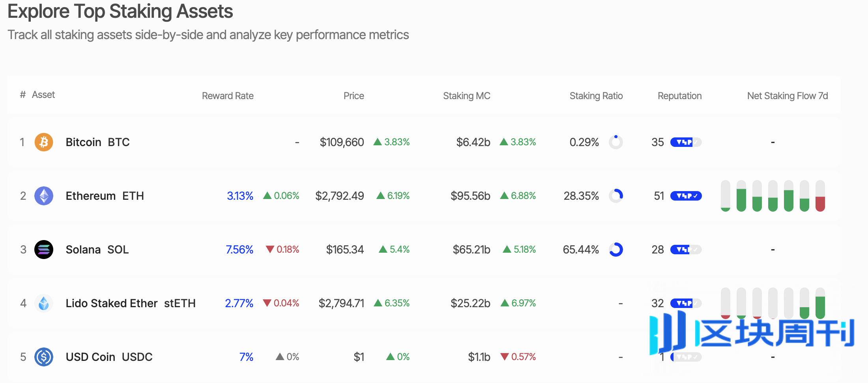Open Lido Staked Ether stETH link
This screenshot has width=868, height=383.
coord(130,303)
